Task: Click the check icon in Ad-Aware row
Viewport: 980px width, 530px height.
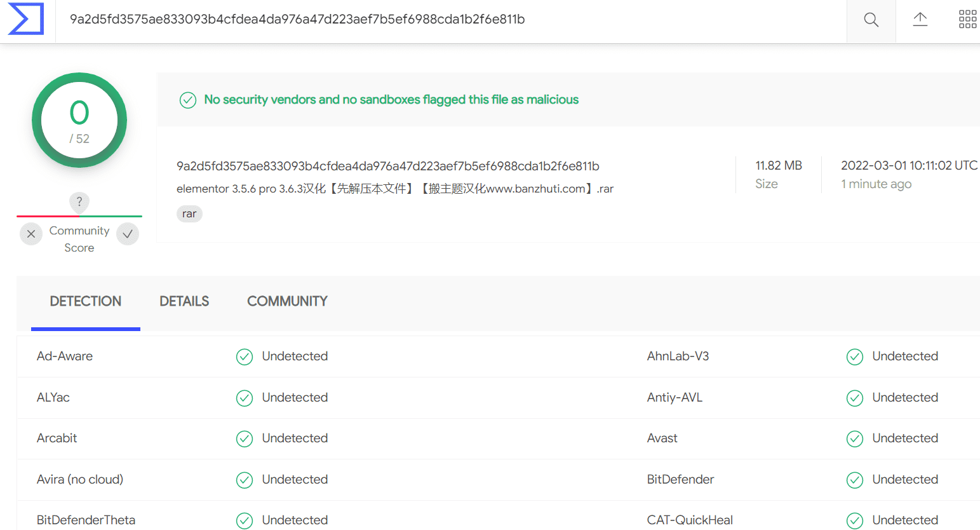Action: click(x=245, y=357)
